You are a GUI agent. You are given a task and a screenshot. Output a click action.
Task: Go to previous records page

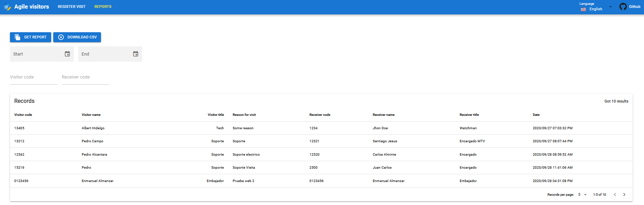[x=615, y=195]
